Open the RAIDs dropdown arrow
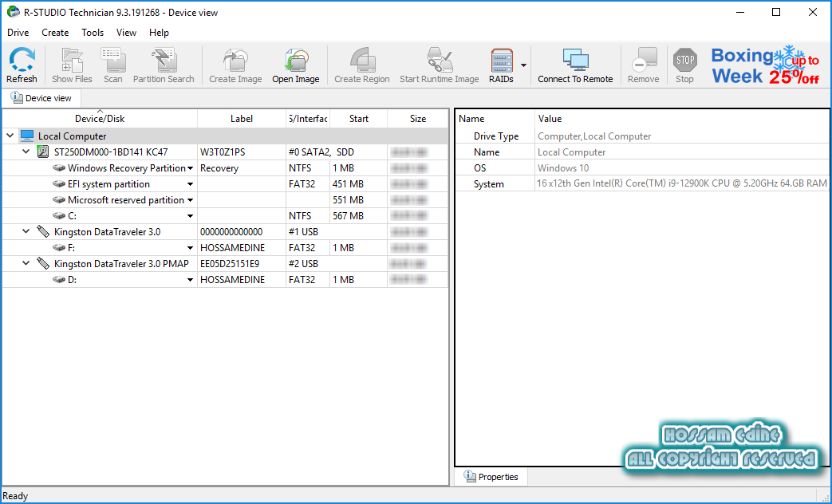 pyautogui.click(x=524, y=65)
